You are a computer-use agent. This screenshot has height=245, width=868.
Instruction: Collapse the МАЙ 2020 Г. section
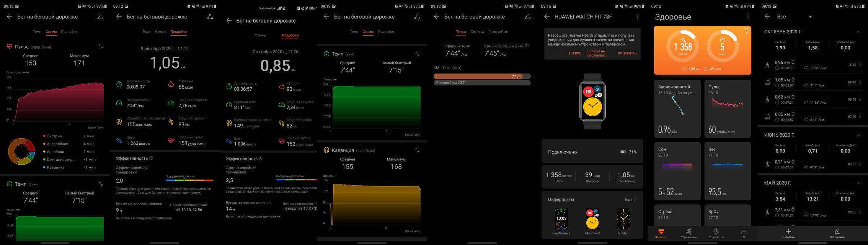(858, 183)
